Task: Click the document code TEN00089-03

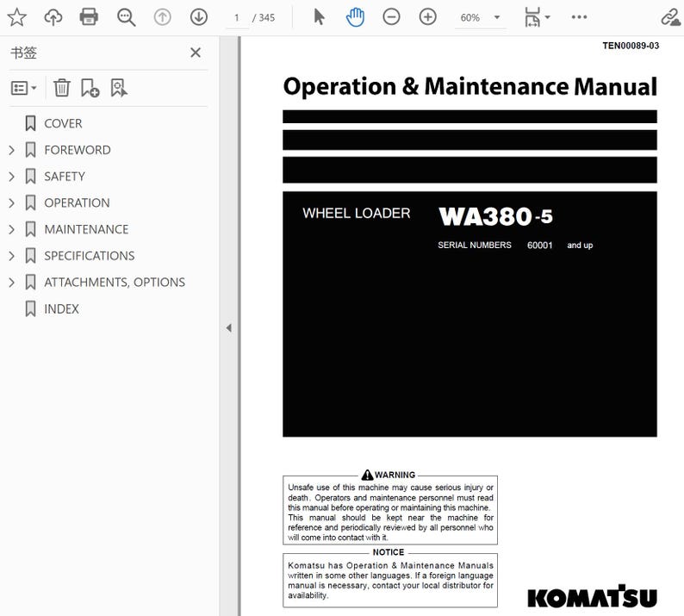Action: pos(631,46)
